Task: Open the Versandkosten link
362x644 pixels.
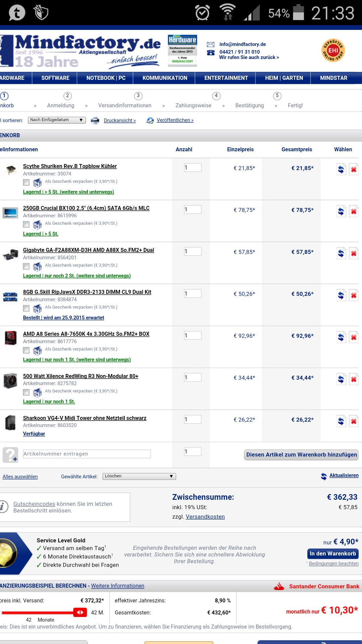Action: point(205,517)
